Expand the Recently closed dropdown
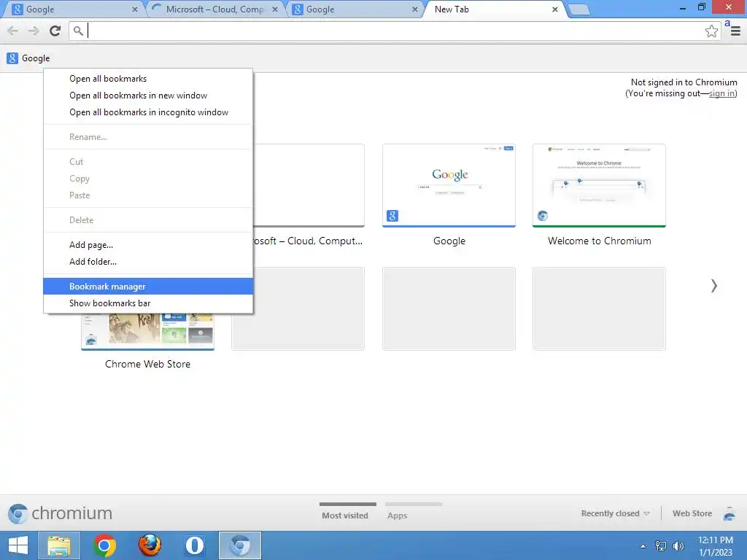The width and height of the screenshot is (747, 560). pyautogui.click(x=615, y=513)
